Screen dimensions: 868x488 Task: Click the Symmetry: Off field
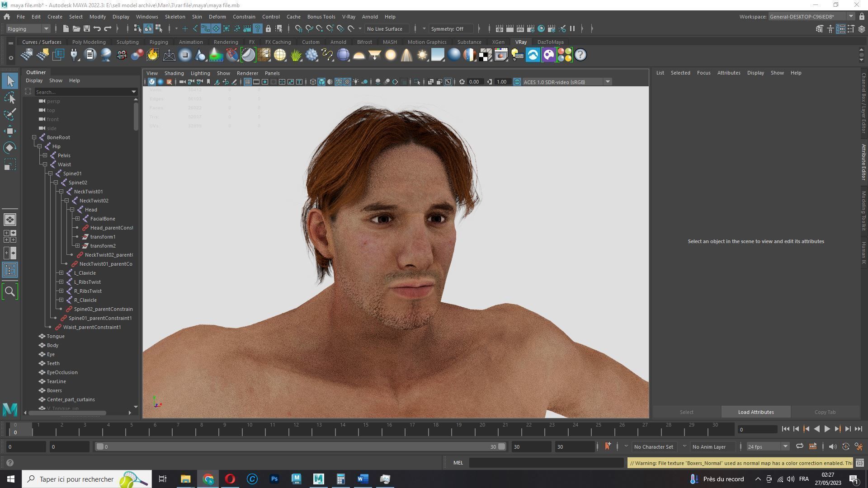click(x=450, y=28)
